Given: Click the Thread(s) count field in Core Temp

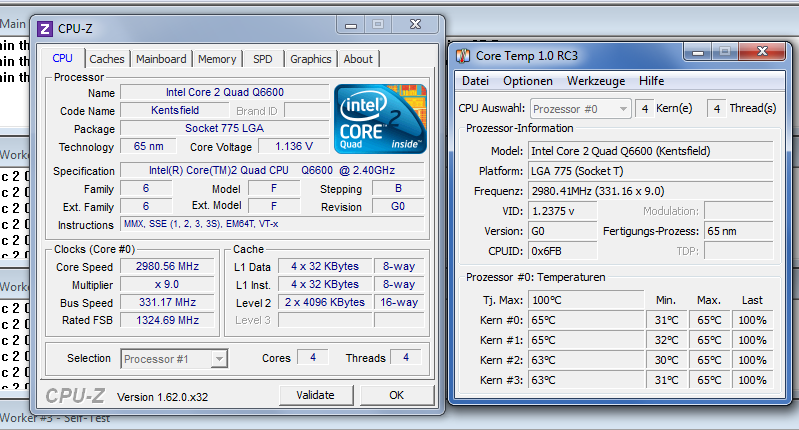Looking at the screenshot, I should [716, 109].
